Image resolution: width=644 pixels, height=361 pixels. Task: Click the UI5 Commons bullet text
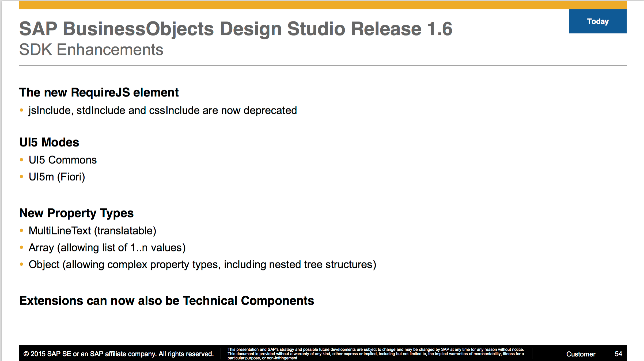point(63,160)
